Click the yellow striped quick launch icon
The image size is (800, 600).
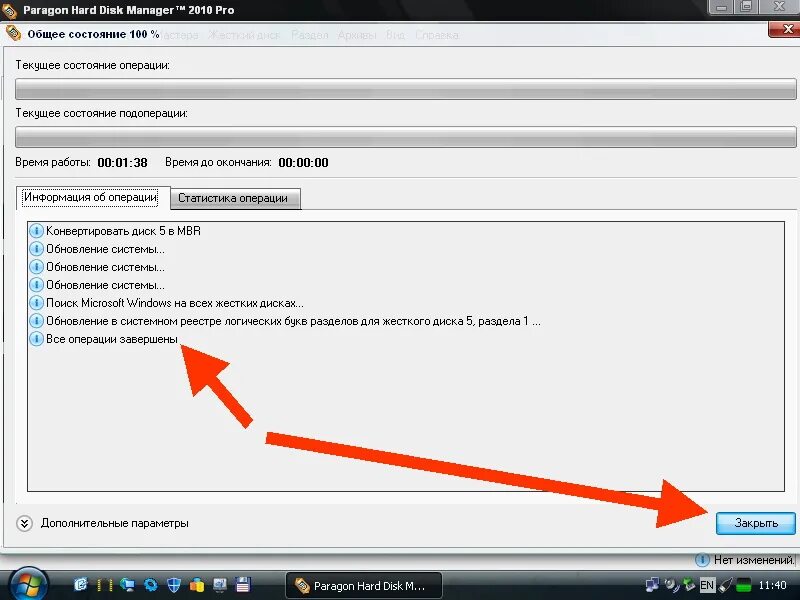coord(105,585)
